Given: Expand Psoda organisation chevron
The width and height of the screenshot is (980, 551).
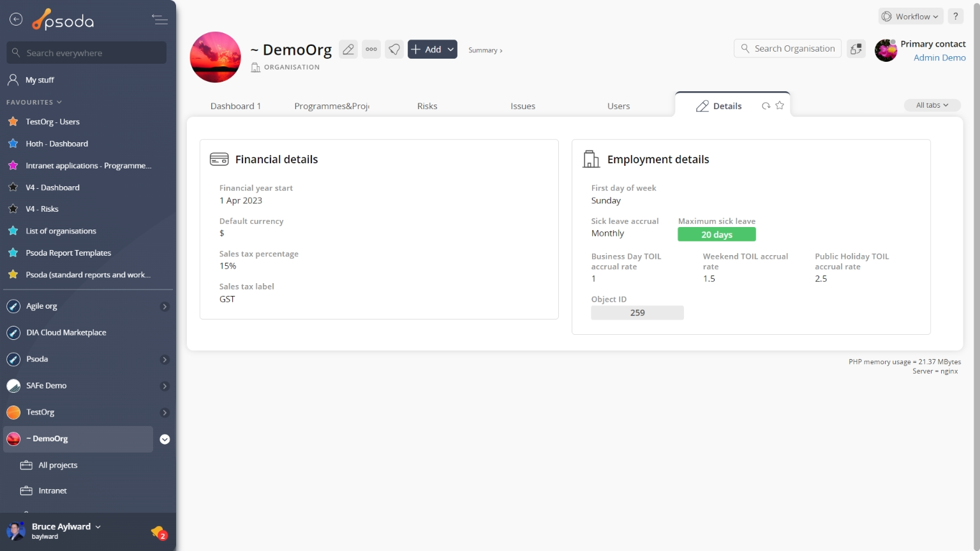Looking at the screenshot, I should click(x=165, y=360).
